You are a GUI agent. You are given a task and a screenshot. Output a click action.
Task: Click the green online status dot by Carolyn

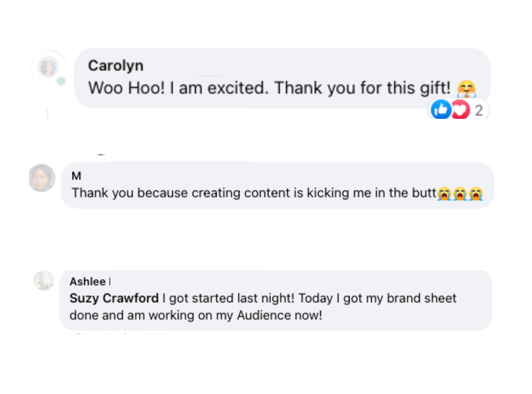pyautogui.click(x=61, y=81)
